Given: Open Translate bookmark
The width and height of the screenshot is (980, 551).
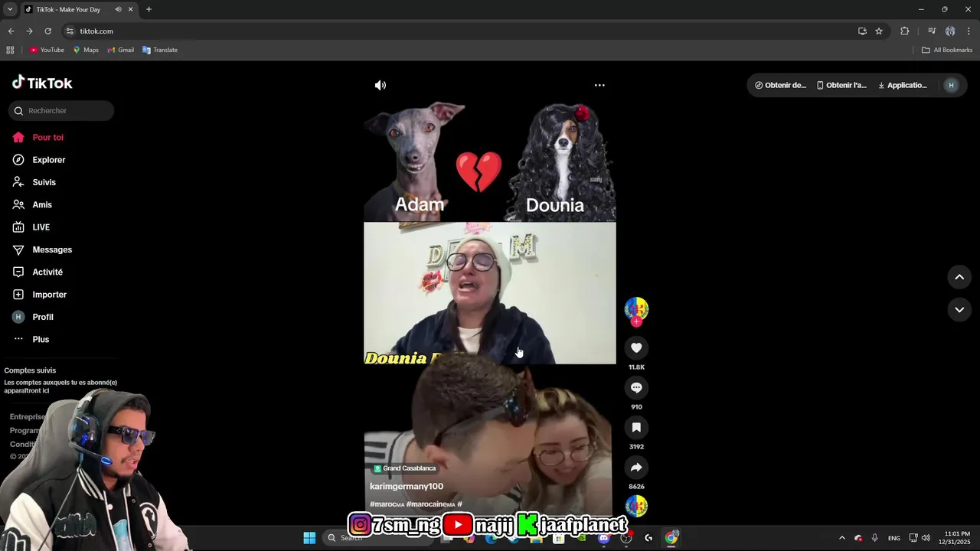Looking at the screenshot, I should (160, 50).
